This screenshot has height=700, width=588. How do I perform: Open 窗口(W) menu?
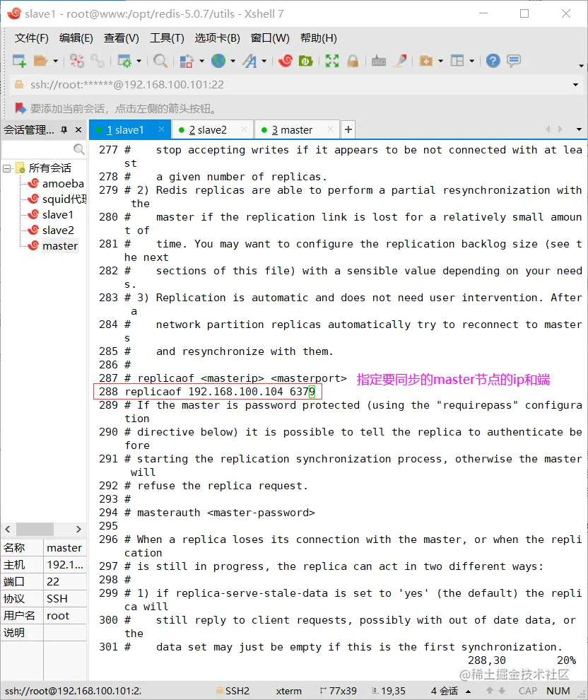click(x=270, y=38)
